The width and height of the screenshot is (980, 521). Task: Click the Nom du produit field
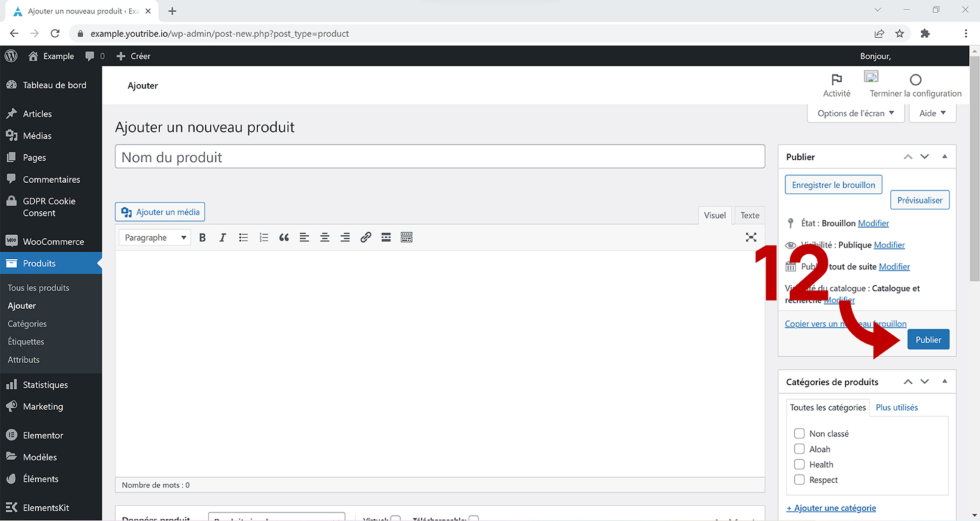pos(439,157)
